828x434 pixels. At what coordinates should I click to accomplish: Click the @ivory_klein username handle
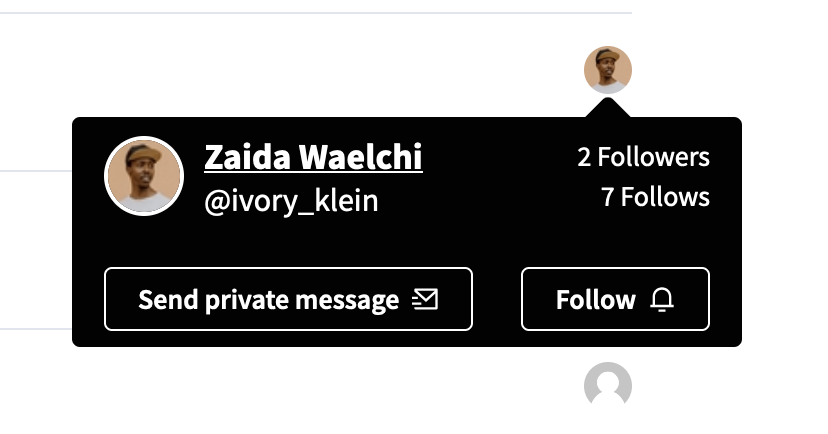coord(291,201)
